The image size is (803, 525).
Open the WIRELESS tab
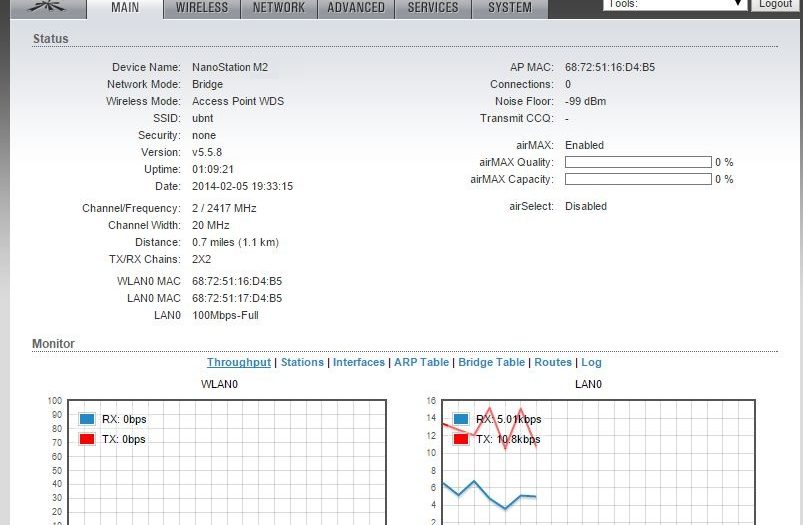coord(202,8)
